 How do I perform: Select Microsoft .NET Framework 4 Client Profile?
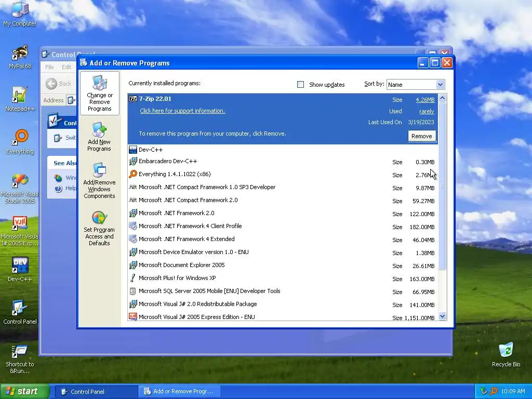[x=283, y=226]
